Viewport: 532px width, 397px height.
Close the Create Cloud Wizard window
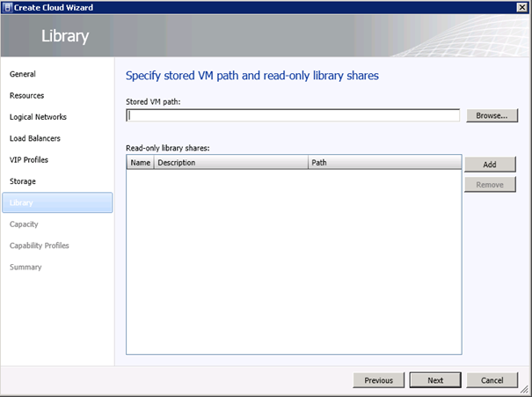click(x=521, y=7)
